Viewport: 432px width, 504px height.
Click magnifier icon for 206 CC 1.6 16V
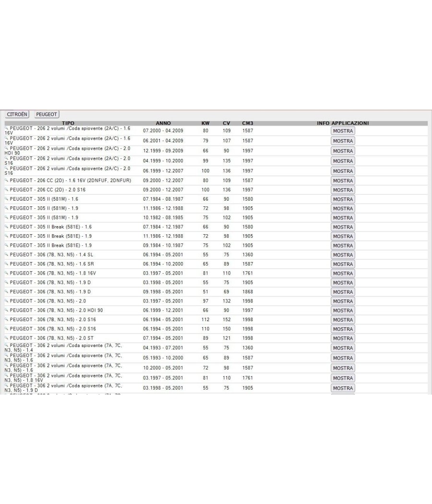click(6, 180)
